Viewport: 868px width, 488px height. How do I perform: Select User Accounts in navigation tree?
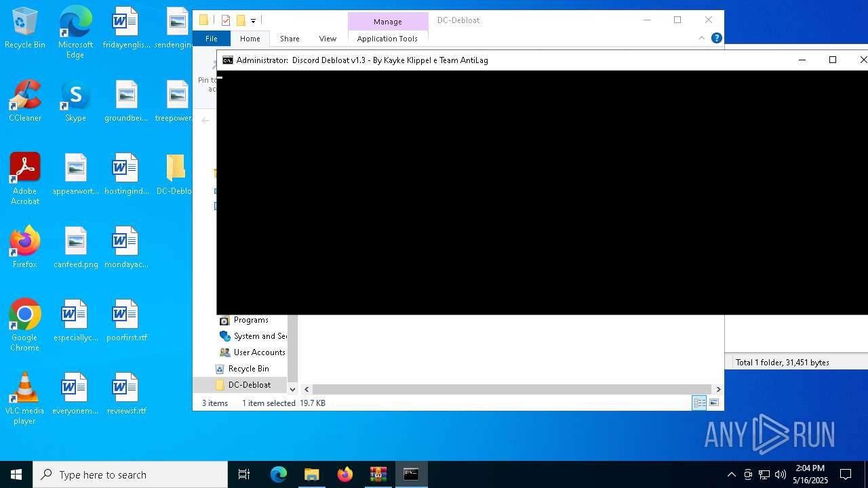pyautogui.click(x=252, y=352)
